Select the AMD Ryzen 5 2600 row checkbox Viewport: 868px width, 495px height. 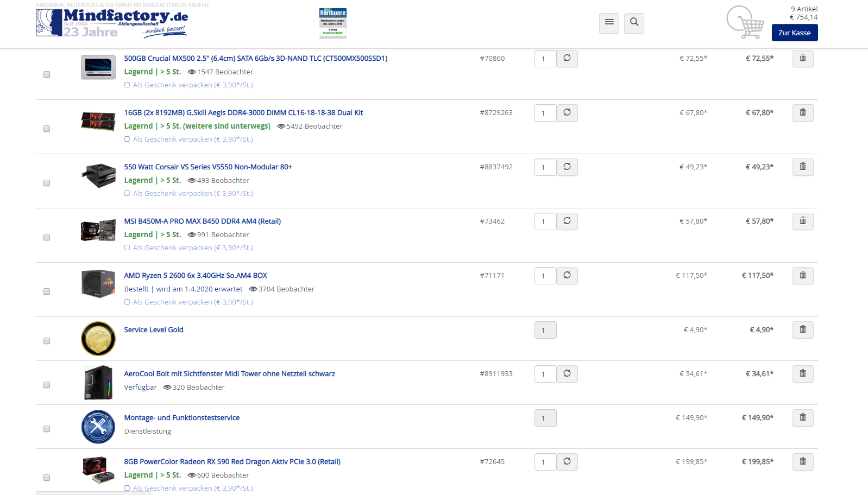point(47,291)
